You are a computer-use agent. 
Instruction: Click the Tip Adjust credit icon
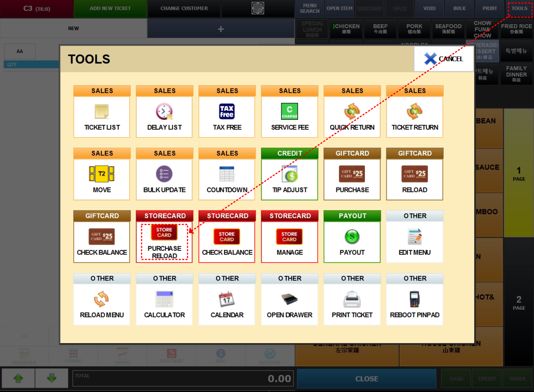point(290,174)
